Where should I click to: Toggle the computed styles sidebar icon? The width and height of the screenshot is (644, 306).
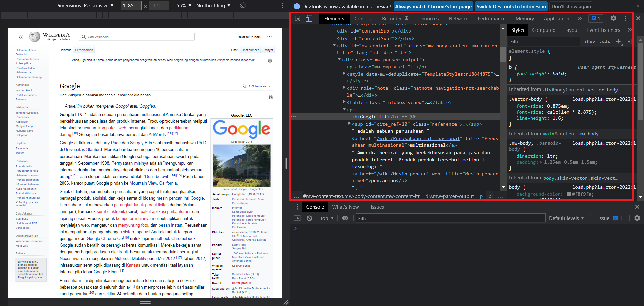click(x=629, y=41)
